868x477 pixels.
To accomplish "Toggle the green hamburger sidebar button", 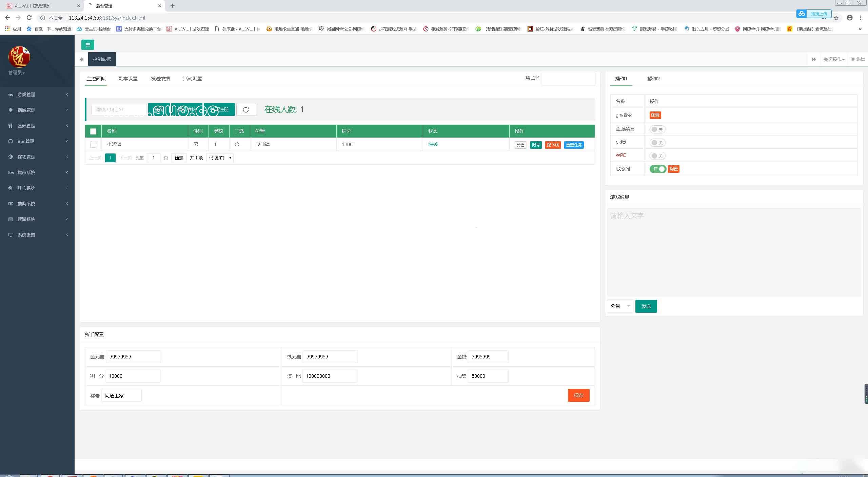I will 88,45.
